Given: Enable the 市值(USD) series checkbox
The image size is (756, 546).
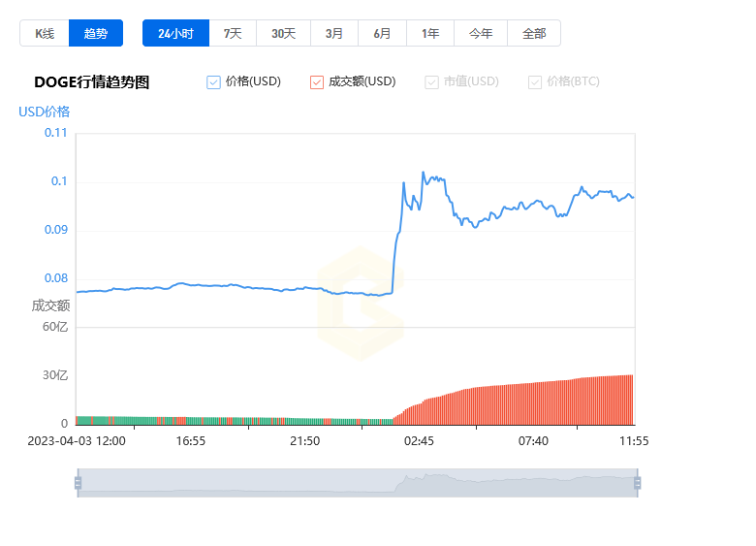Looking at the screenshot, I should tap(432, 82).
